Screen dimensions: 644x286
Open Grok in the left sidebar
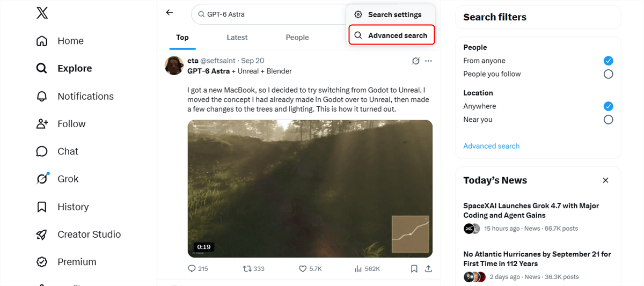[x=57, y=179]
